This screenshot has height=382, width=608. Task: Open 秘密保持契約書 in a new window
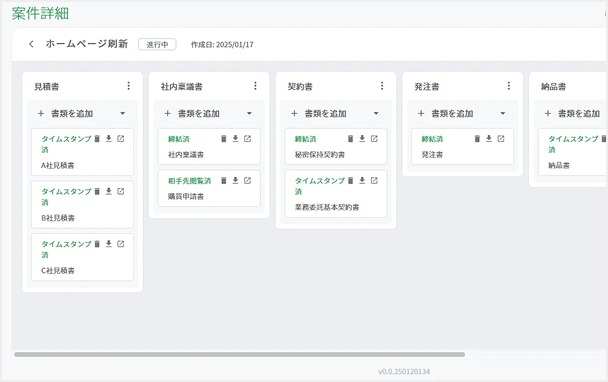[x=374, y=138]
